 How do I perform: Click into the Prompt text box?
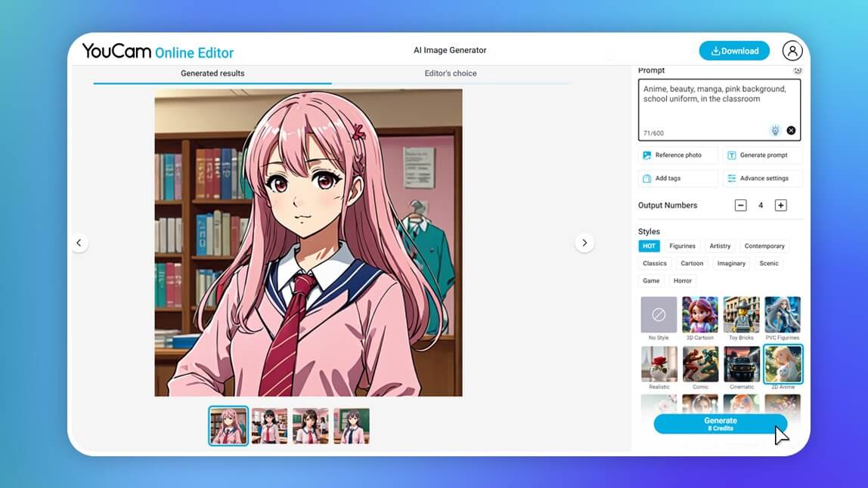[x=719, y=110]
